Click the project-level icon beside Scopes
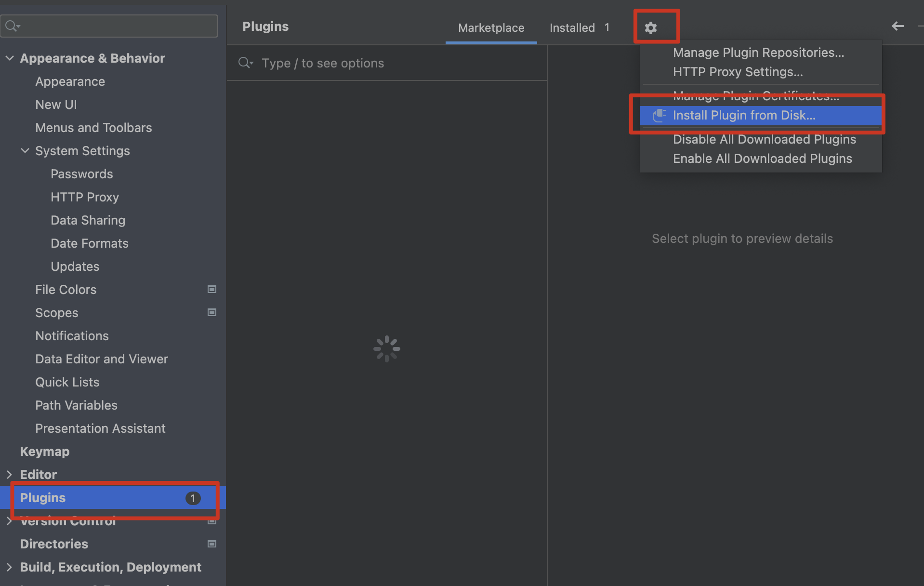 pyautogui.click(x=211, y=313)
